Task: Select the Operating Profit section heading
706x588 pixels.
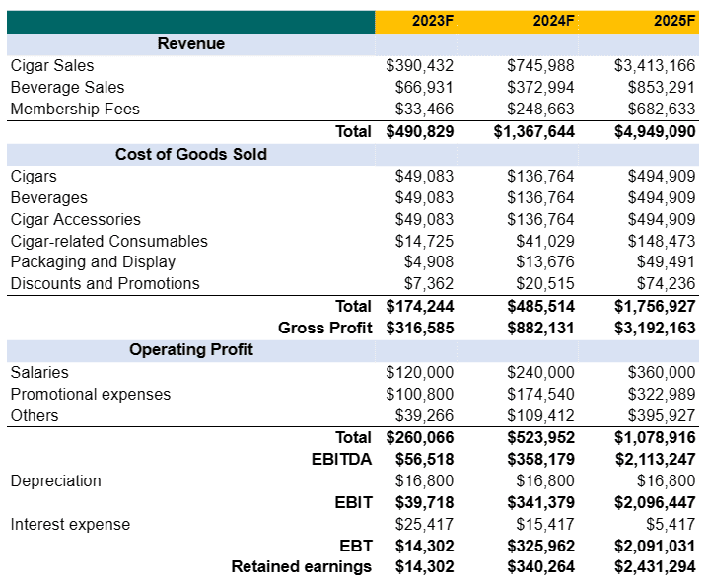Action: (191, 349)
